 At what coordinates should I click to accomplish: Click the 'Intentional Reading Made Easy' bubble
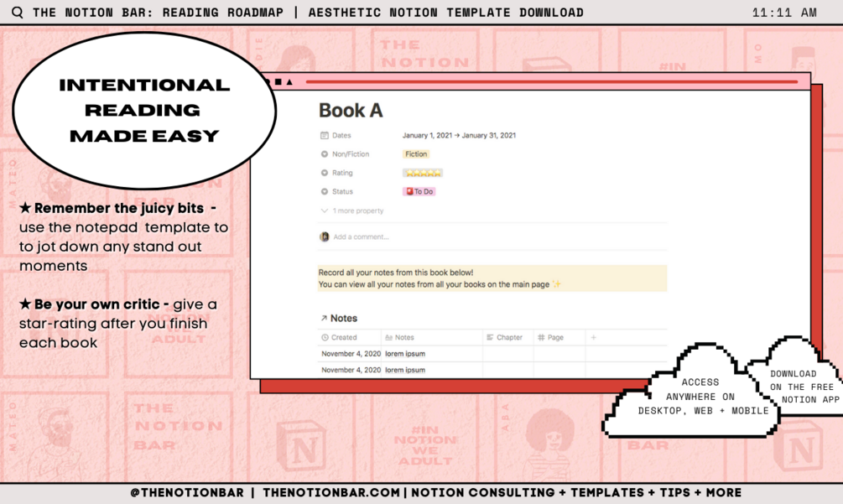pos(144,111)
